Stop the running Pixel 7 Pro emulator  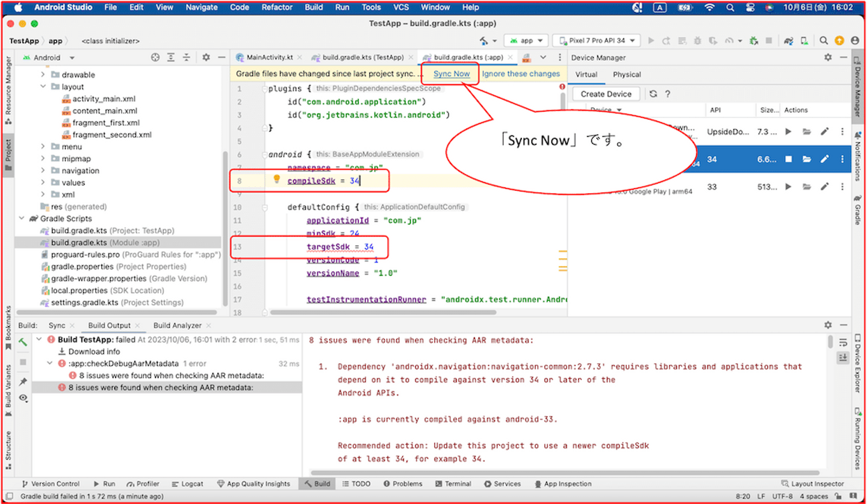(788, 159)
